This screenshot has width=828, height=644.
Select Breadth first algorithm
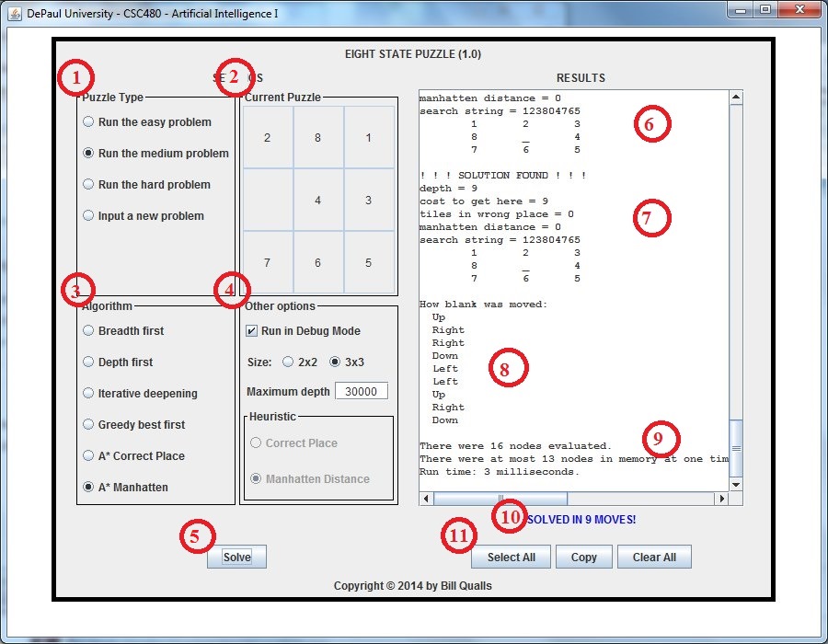tap(88, 330)
